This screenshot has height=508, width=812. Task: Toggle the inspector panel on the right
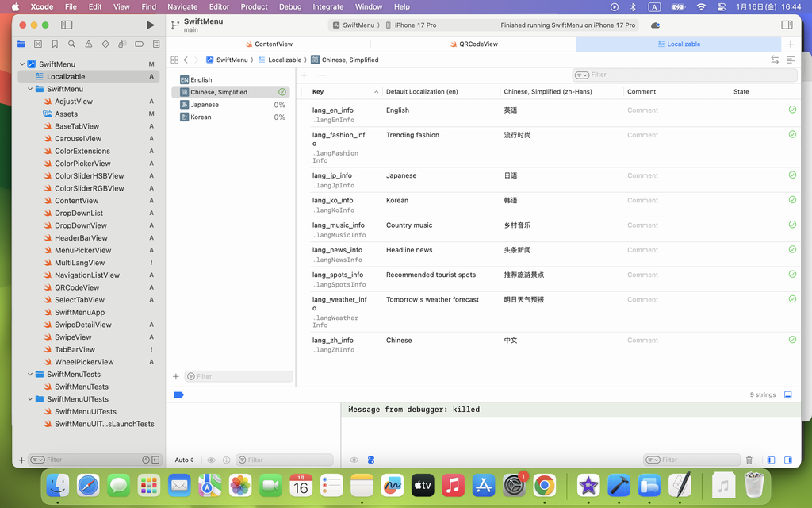tap(787, 25)
